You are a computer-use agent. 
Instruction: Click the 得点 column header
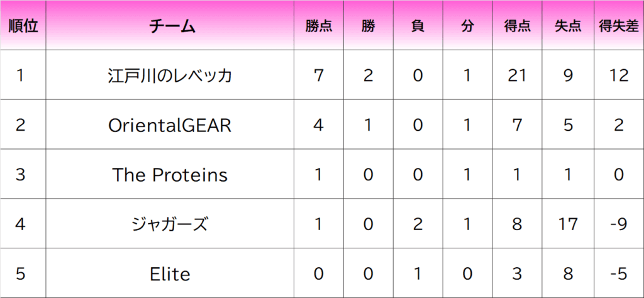(517, 26)
